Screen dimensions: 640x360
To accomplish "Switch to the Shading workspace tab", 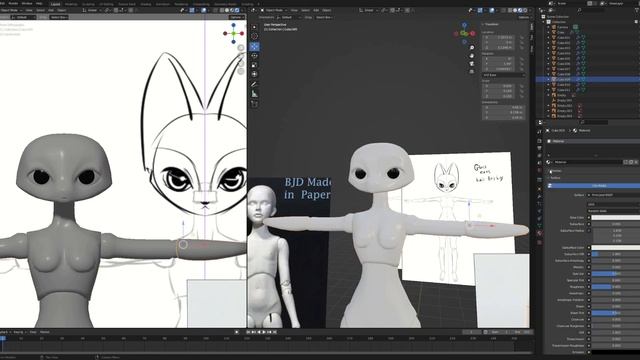I will [146, 4].
